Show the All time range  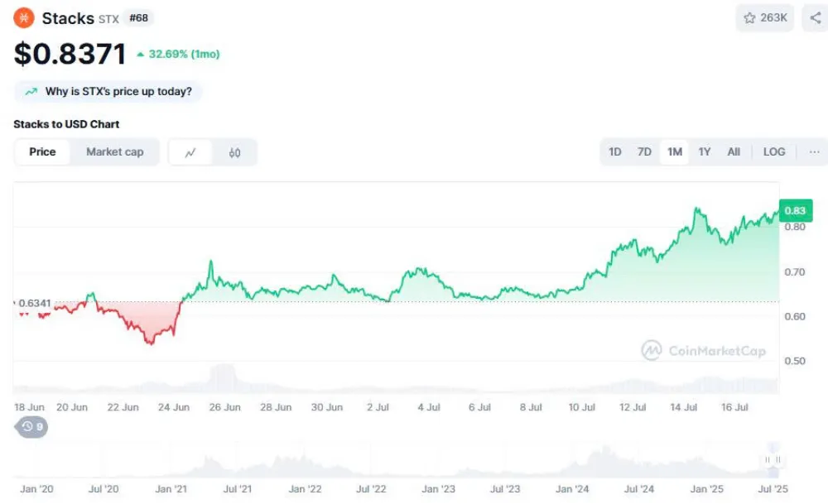734,151
